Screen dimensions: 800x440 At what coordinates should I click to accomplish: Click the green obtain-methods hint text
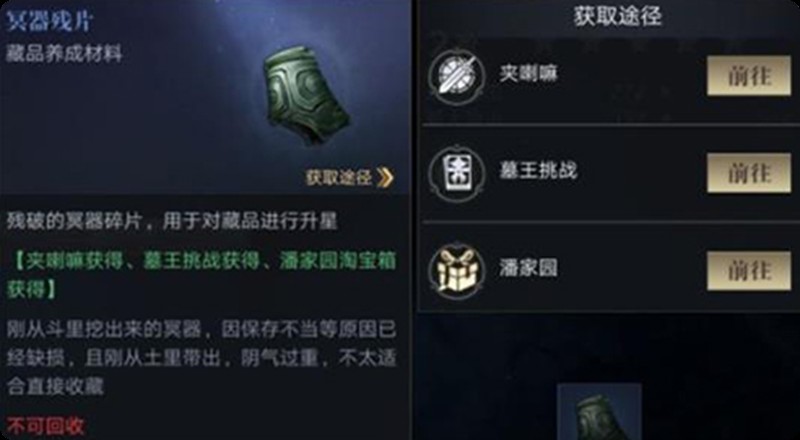pos(201,275)
